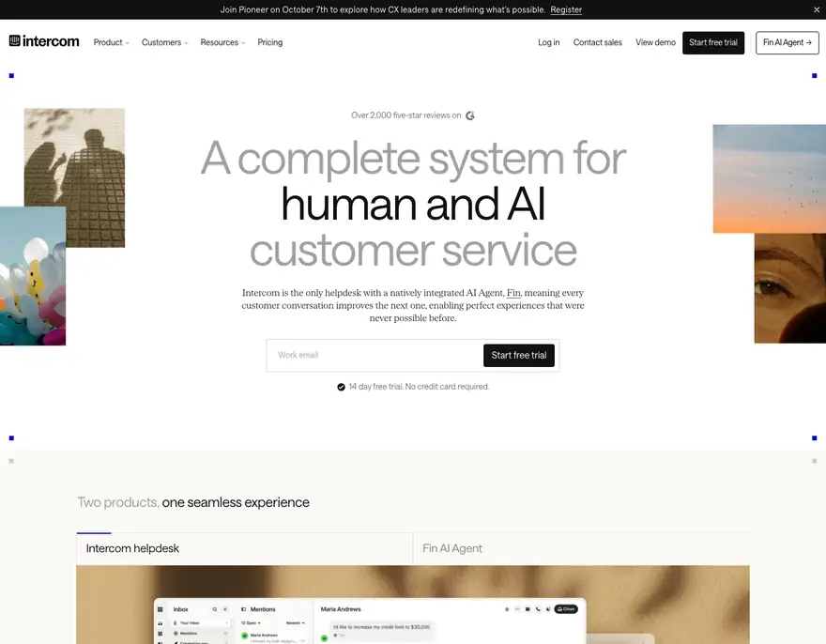This screenshot has width=826, height=644.
Task: Click the Intercom logo in the header
Action: tap(44, 41)
